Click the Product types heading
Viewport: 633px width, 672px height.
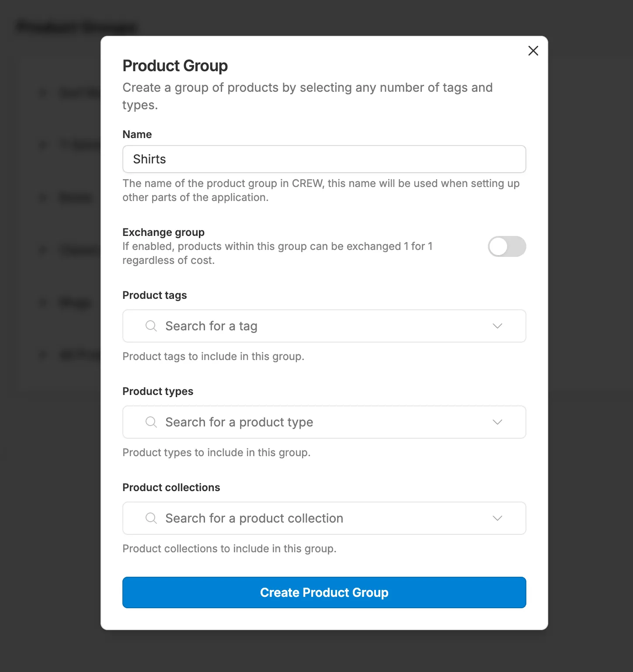[x=158, y=391]
